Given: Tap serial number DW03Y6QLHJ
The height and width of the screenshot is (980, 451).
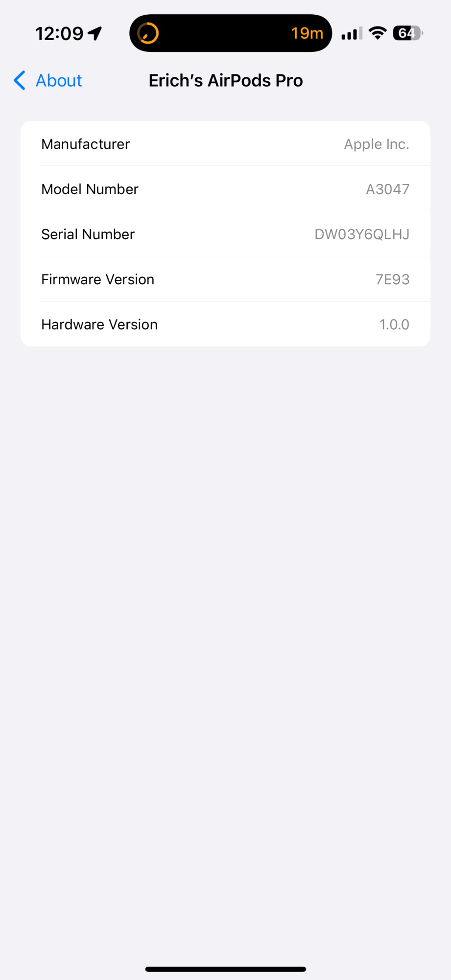Looking at the screenshot, I should 362,234.
